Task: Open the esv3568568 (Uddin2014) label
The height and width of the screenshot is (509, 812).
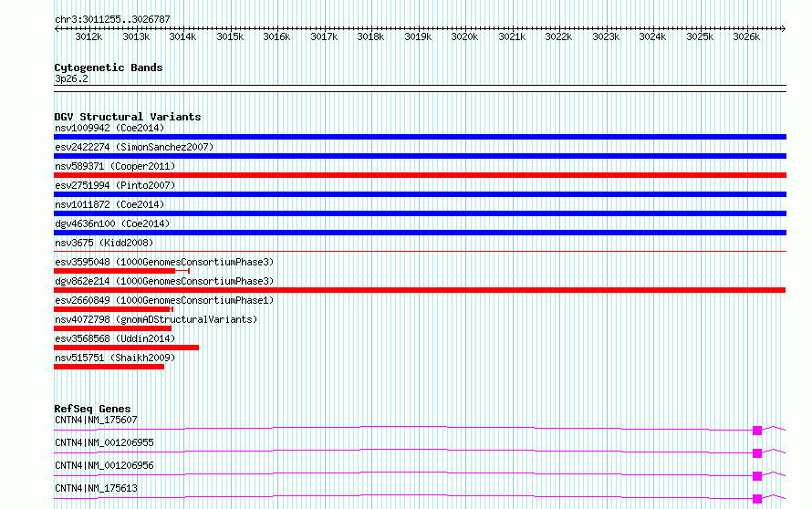Action: [115, 338]
